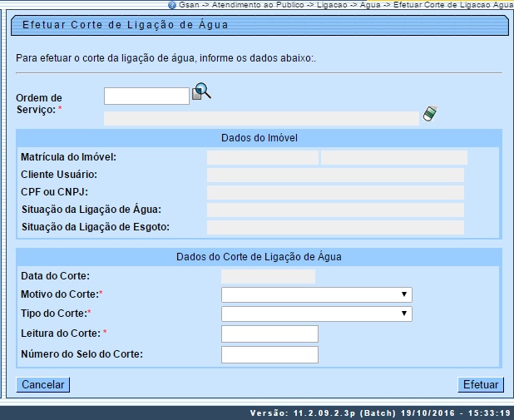Image resolution: width=514 pixels, height=420 pixels.
Task: Open the Motivo do Corte dropdown
Action: coord(316,294)
